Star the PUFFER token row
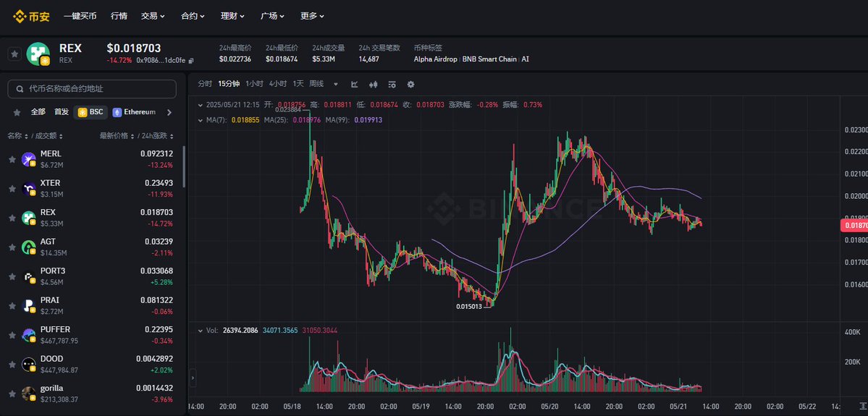 [12, 335]
